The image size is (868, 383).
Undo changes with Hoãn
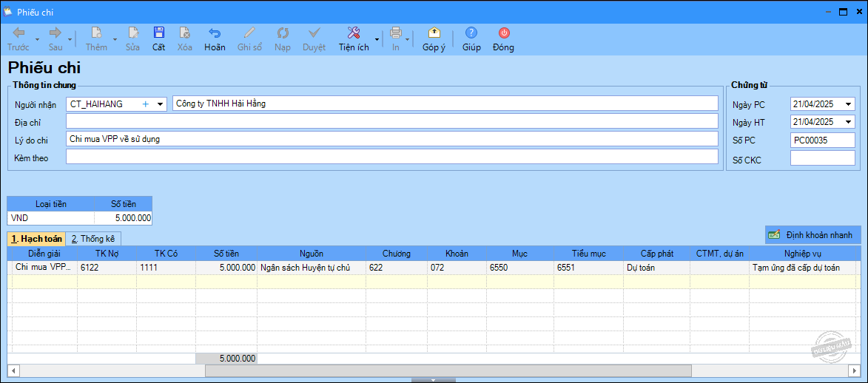tap(215, 38)
